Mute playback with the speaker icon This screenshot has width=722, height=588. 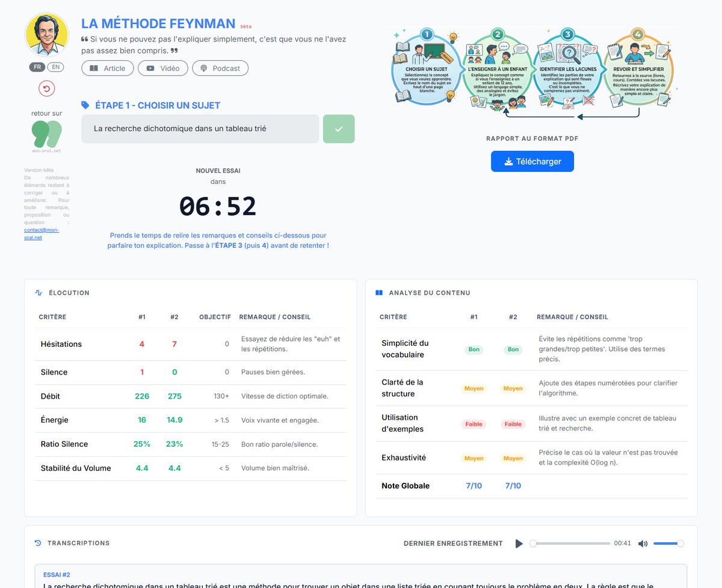[x=643, y=543]
